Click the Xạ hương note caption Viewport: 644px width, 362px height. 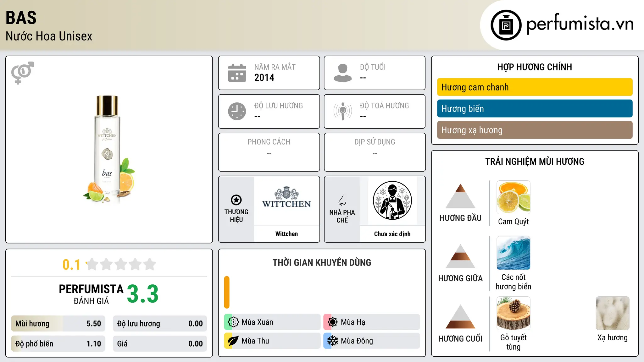point(613,338)
